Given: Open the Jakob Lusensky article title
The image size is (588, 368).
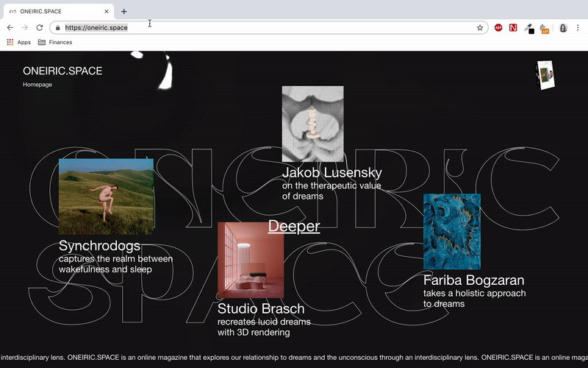Looking at the screenshot, I should [332, 172].
